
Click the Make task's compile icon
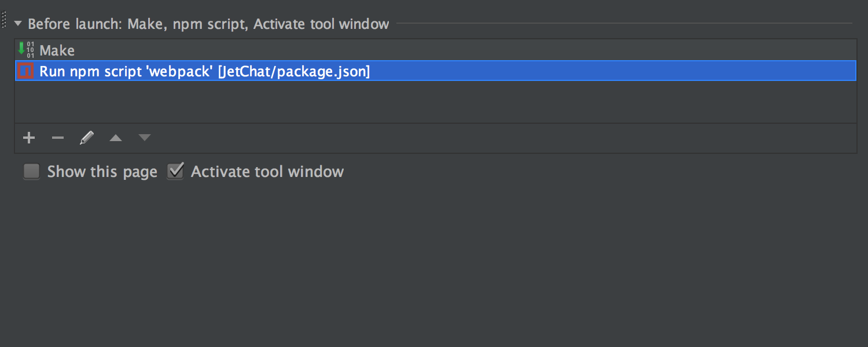(x=25, y=50)
